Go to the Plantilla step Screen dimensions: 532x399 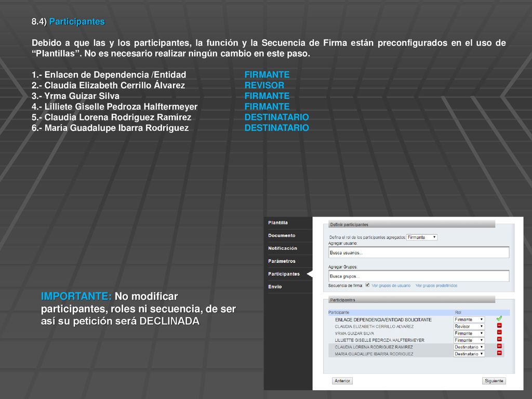click(278, 222)
